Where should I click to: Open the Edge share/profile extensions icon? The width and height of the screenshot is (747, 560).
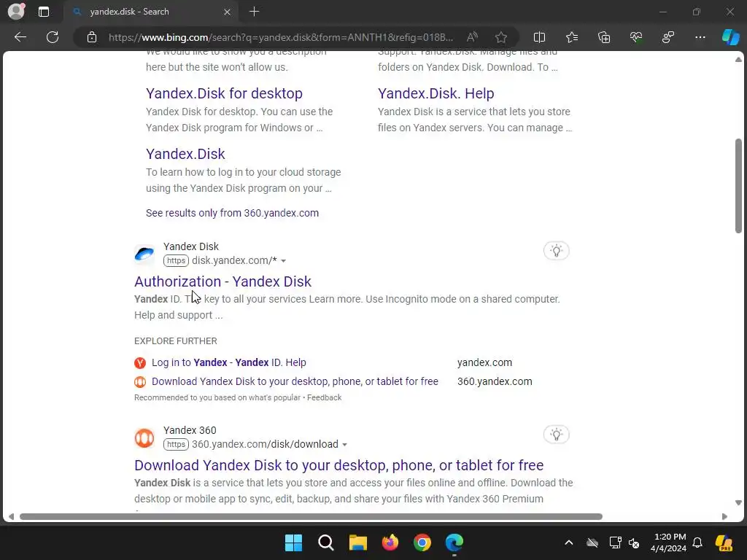(668, 37)
